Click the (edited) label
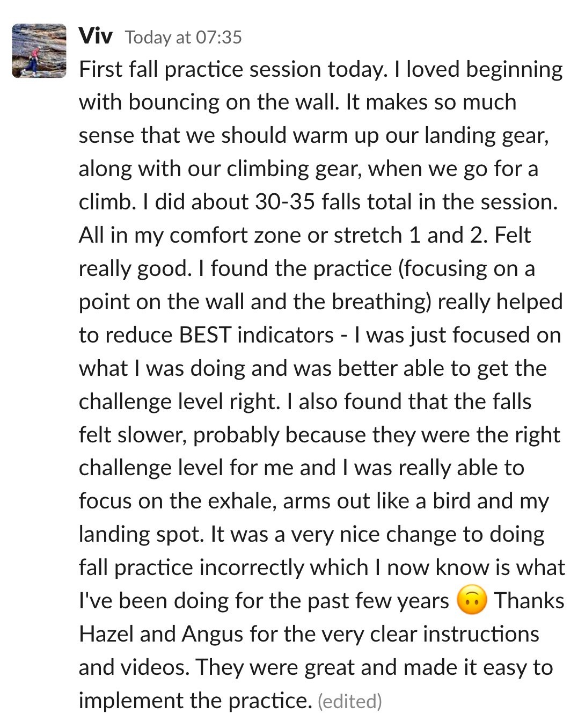This screenshot has width=585, height=728. pos(350,701)
